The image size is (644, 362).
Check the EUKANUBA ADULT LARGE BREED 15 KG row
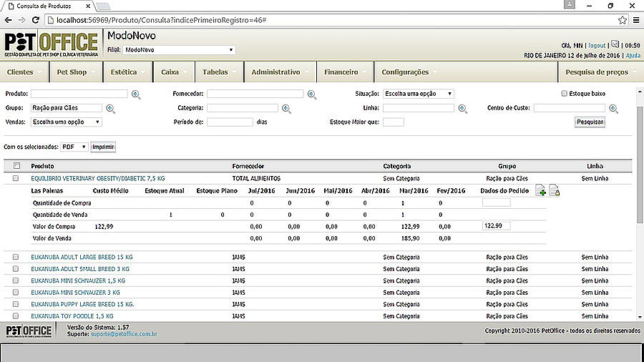(x=16, y=256)
